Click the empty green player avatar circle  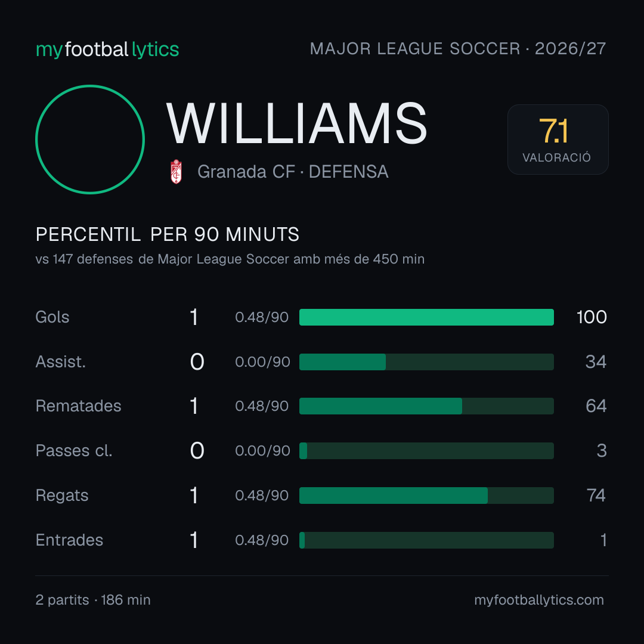point(90,140)
